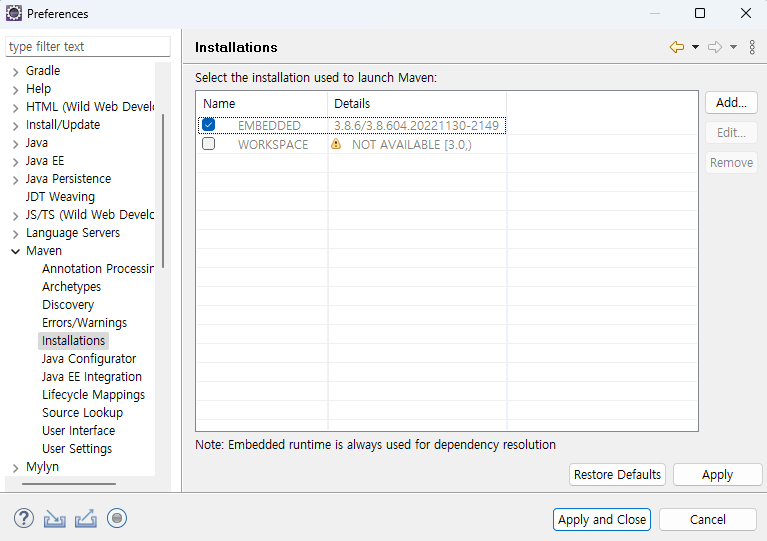767x541 pixels.
Task: Expand the Java EE tree node
Action: point(15,162)
